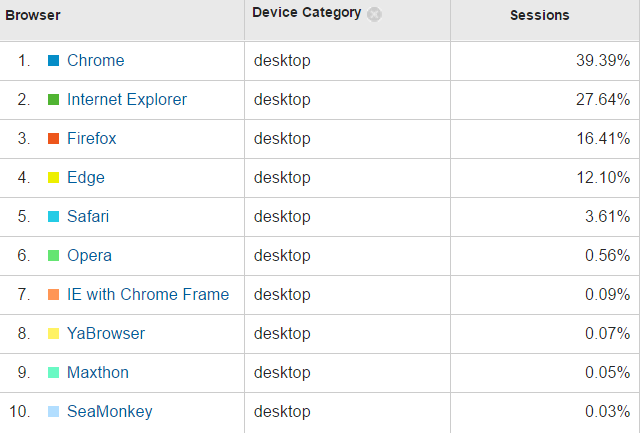Click the green Internet Explorer color square
Viewport: 643px width, 433px height.
click(x=54, y=100)
